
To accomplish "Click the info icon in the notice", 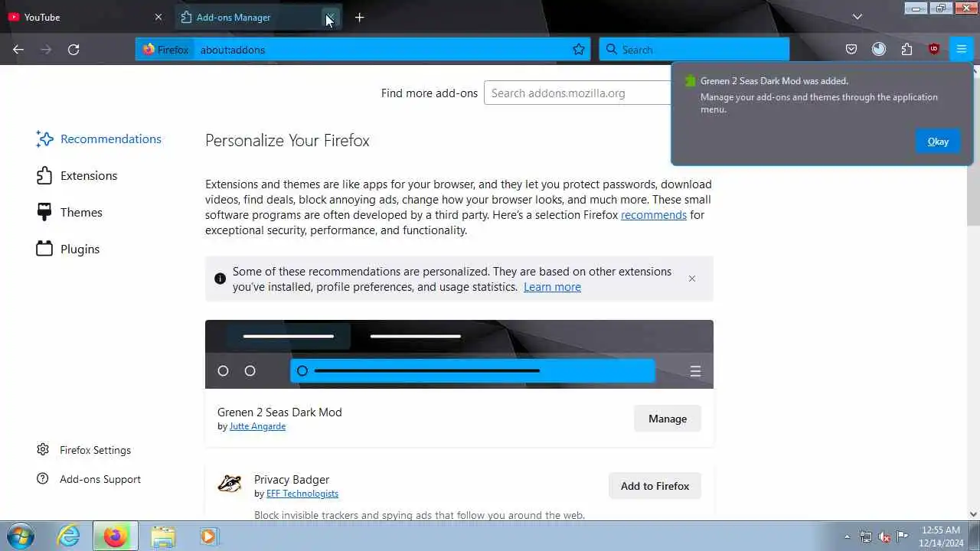I will (220, 279).
